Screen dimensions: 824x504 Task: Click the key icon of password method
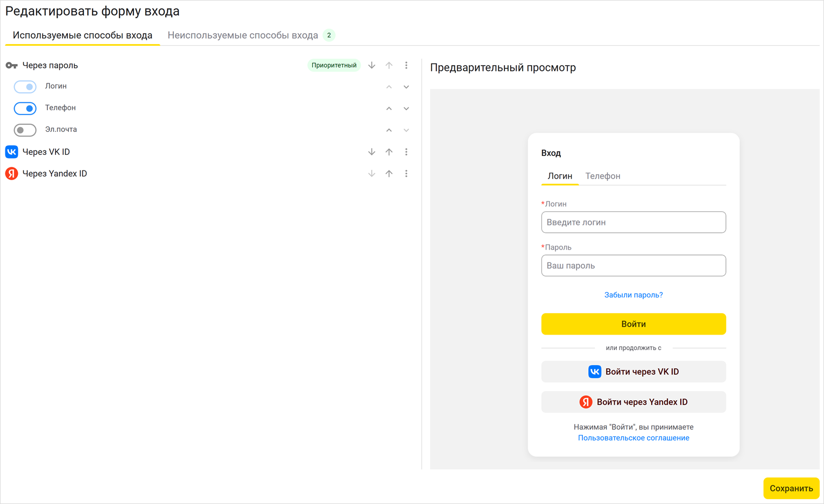(11, 65)
